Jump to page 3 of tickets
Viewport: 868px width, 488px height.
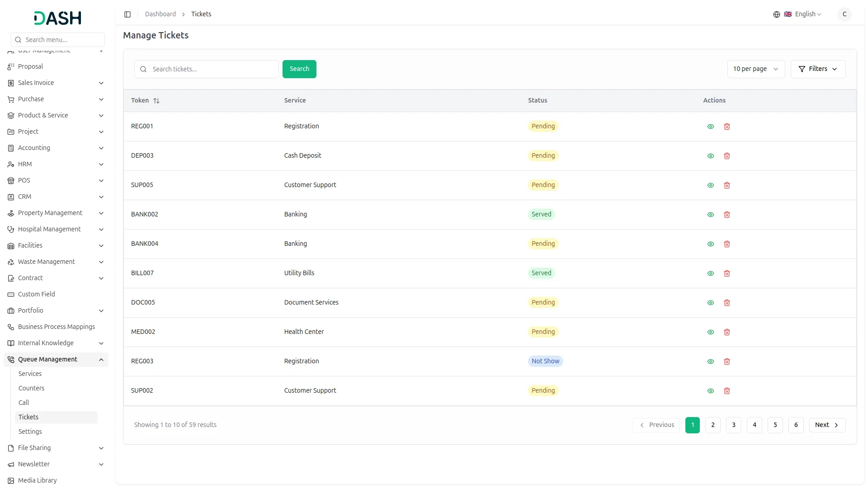pyautogui.click(x=733, y=425)
